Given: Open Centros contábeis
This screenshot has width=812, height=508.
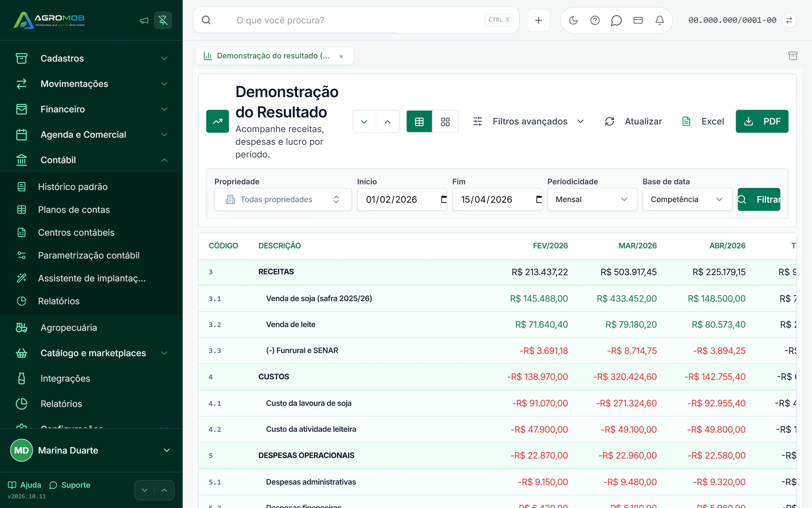Looking at the screenshot, I should coord(91,232).
